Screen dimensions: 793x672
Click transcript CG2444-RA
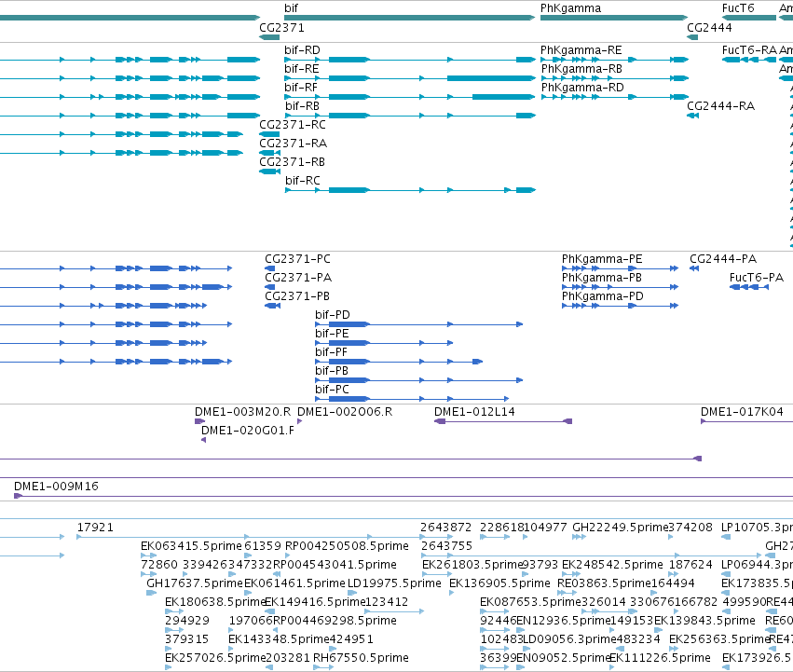point(720,106)
